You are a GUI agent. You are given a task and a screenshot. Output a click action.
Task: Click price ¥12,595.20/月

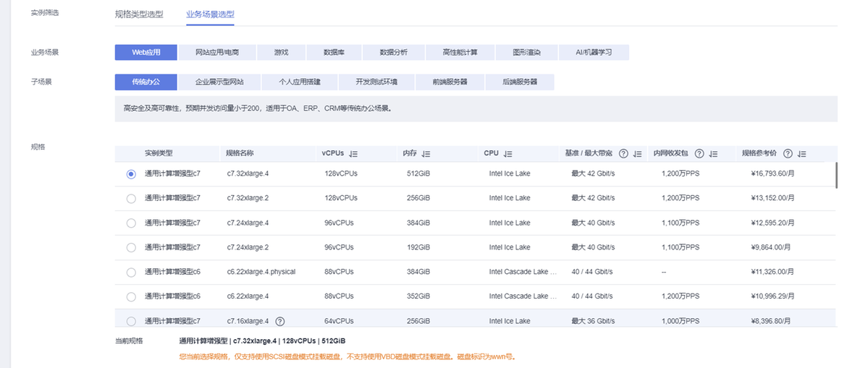(772, 223)
